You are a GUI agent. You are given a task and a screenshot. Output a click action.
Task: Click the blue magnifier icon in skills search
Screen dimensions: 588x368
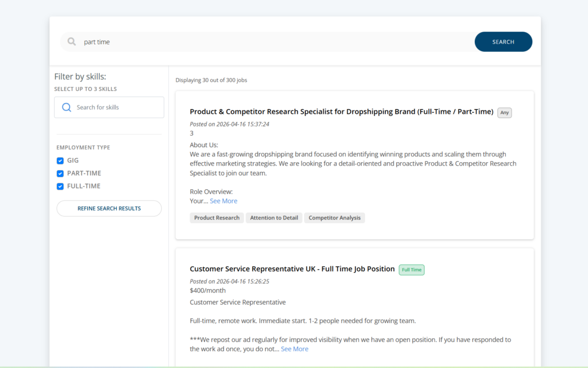coord(67,108)
